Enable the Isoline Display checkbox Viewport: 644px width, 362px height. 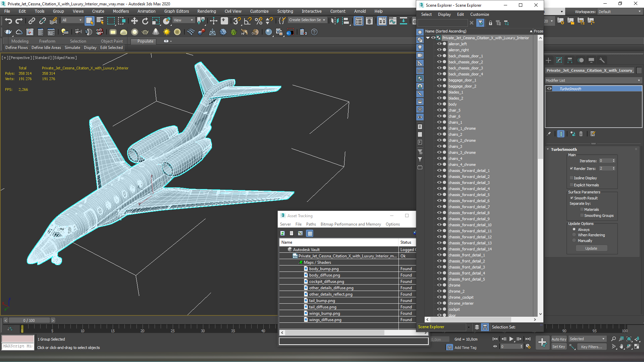tap(572, 178)
